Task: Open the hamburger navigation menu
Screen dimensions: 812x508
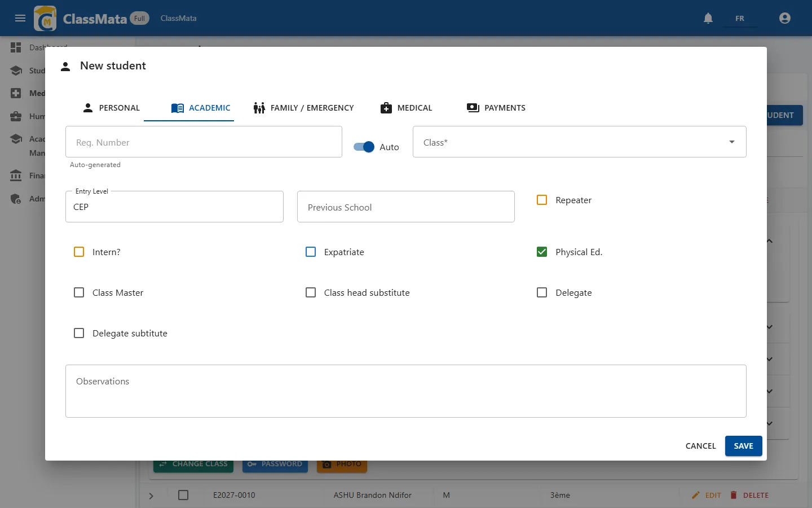Action: coord(20,18)
